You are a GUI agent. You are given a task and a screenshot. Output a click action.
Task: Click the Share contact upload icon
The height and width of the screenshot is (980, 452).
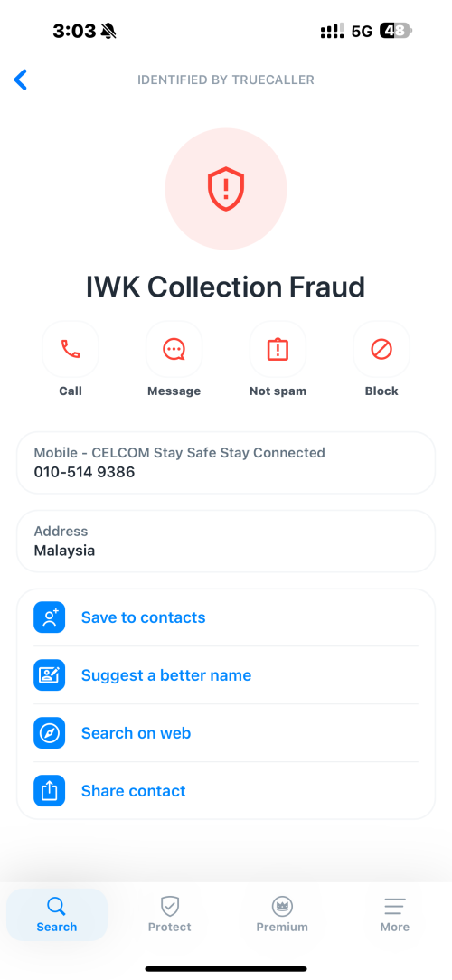(50, 791)
